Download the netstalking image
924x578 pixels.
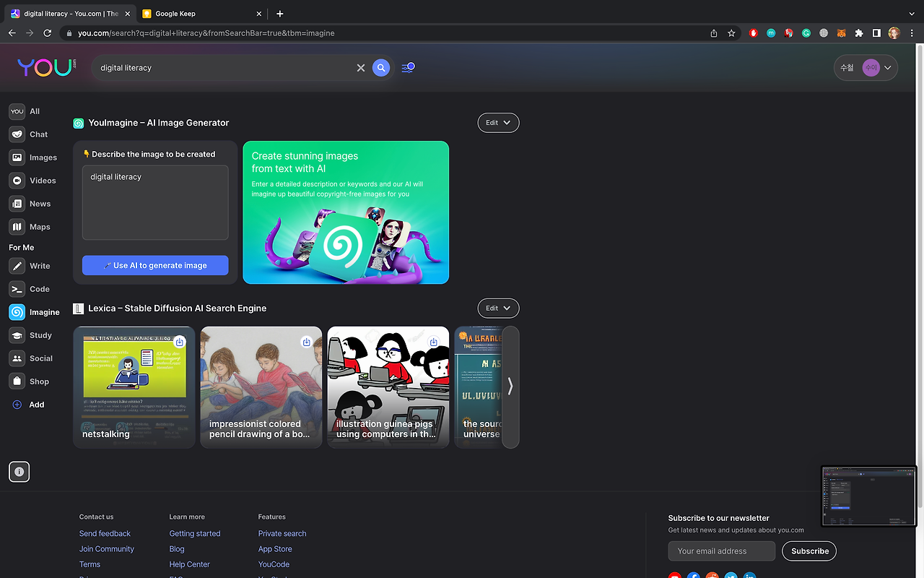coord(180,342)
